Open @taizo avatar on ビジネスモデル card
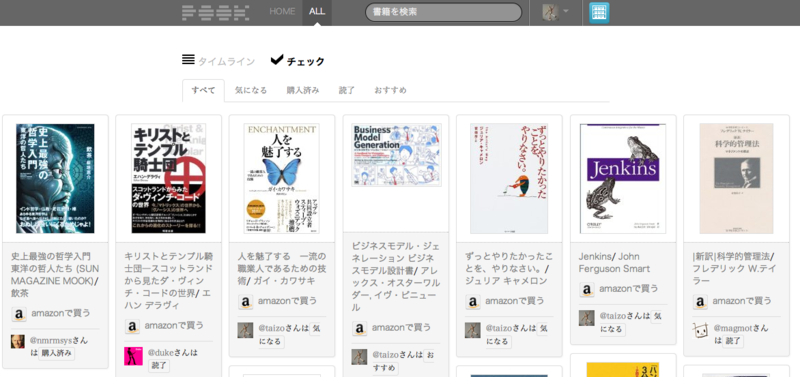 click(x=359, y=357)
